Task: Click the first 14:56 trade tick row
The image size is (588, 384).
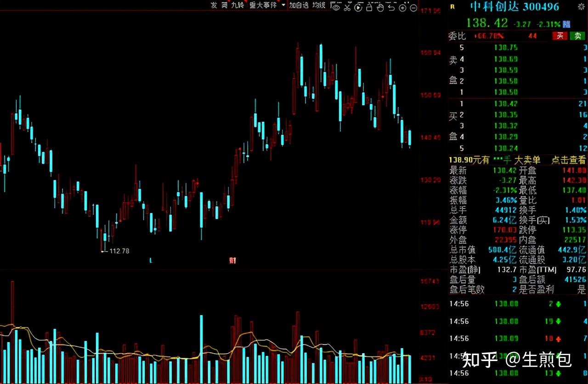Action: pyautogui.click(x=518, y=304)
